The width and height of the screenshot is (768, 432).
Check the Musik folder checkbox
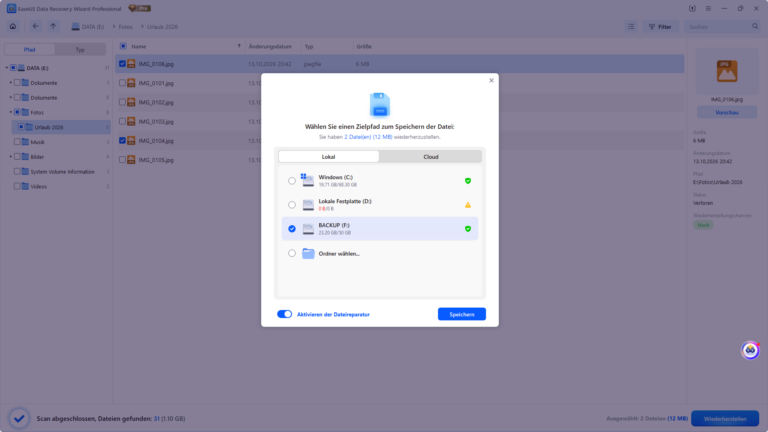pyautogui.click(x=17, y=142)
